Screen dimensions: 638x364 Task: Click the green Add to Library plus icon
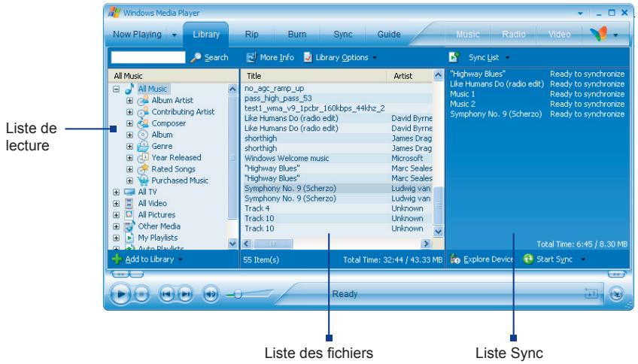coord(117,259)
